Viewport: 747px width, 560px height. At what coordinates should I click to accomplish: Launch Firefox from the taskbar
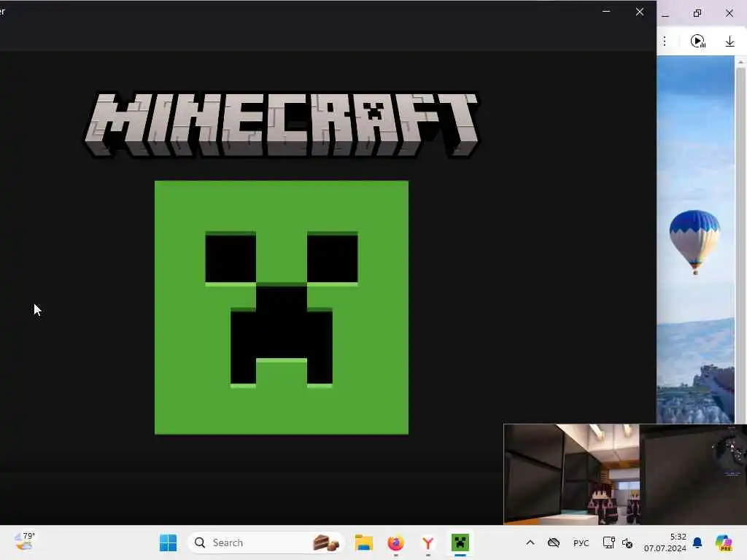point(395,542)
